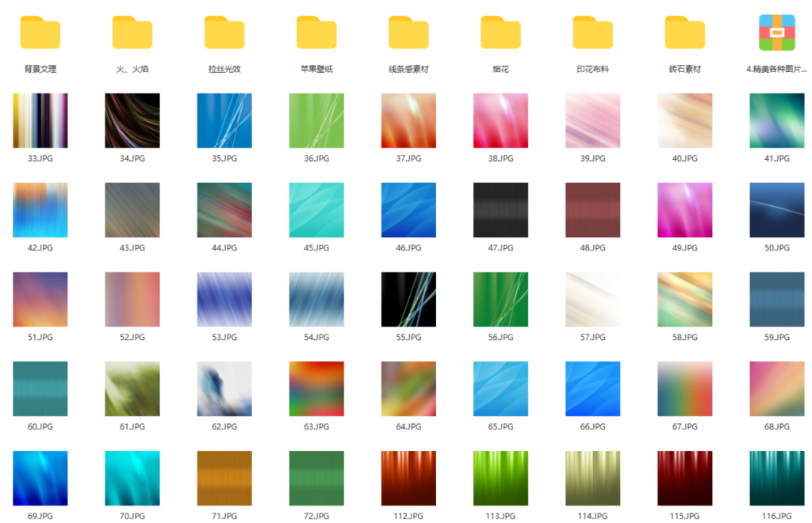The width and height of the screenshot is (812, 523).
Task: Select the dark gray 47.JPG image
Action: (x=500, y=210)
